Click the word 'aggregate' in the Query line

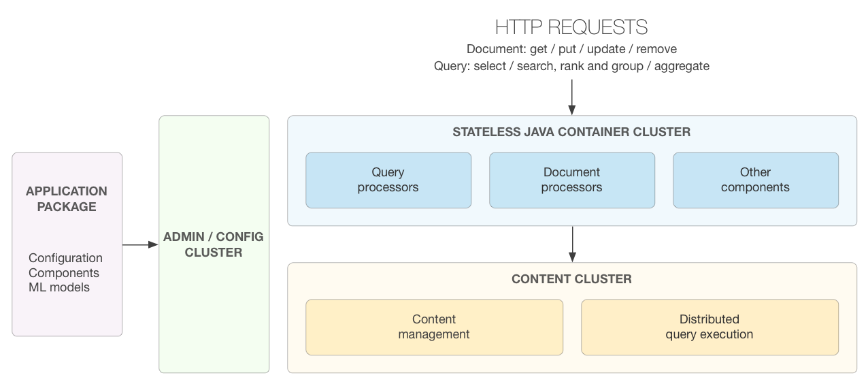tap(682, 66)
